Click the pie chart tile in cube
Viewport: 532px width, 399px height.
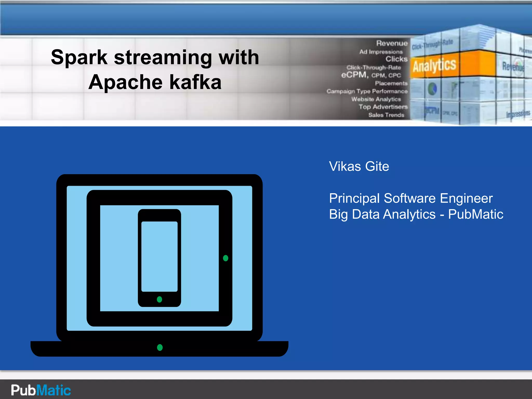[432, 89]
